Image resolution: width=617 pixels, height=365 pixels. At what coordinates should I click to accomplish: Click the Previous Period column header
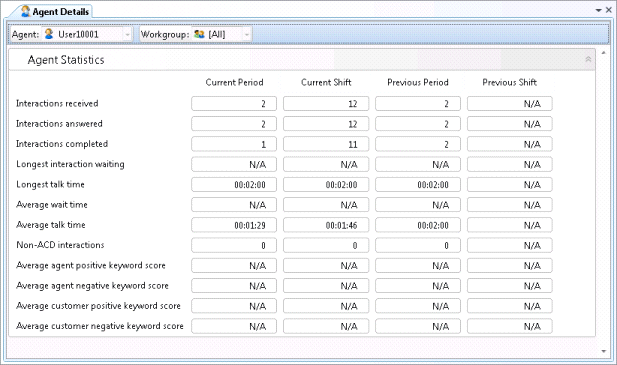418,83
